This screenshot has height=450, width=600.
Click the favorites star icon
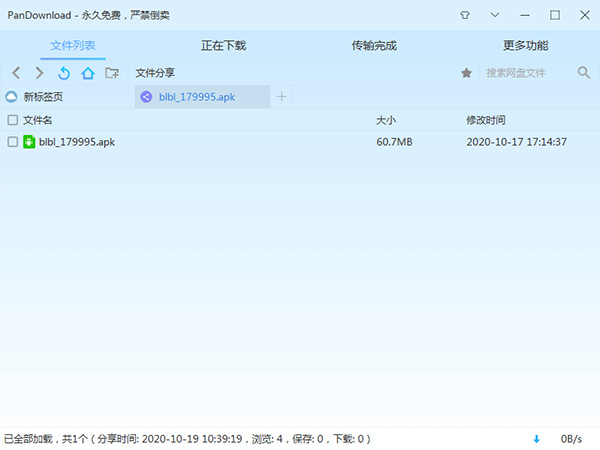pyautogui.click(x=466, y=73)
